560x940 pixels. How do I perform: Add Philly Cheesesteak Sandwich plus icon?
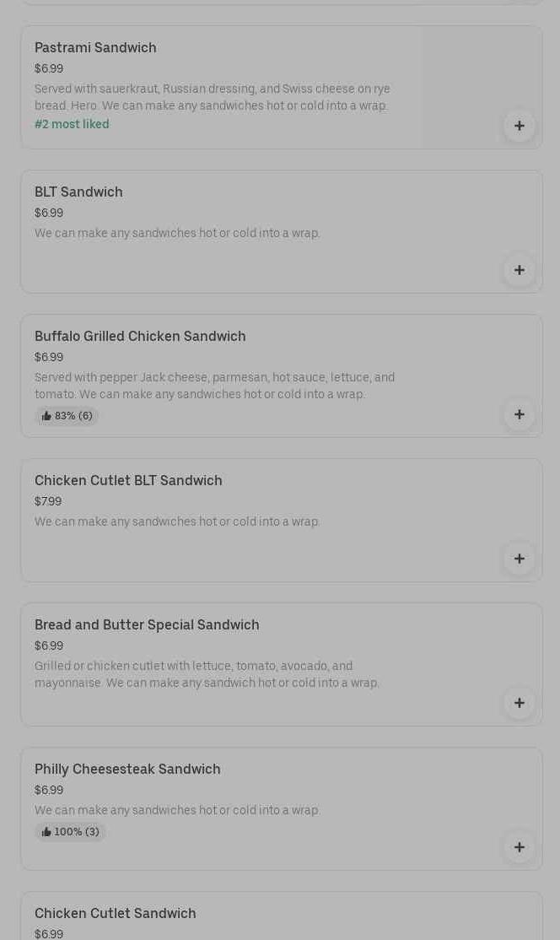pyautogui.click(x=519, y=847)
